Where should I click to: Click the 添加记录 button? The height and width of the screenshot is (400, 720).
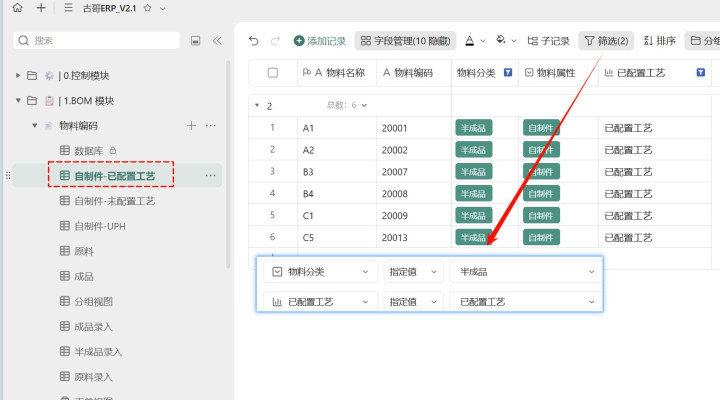319,41
